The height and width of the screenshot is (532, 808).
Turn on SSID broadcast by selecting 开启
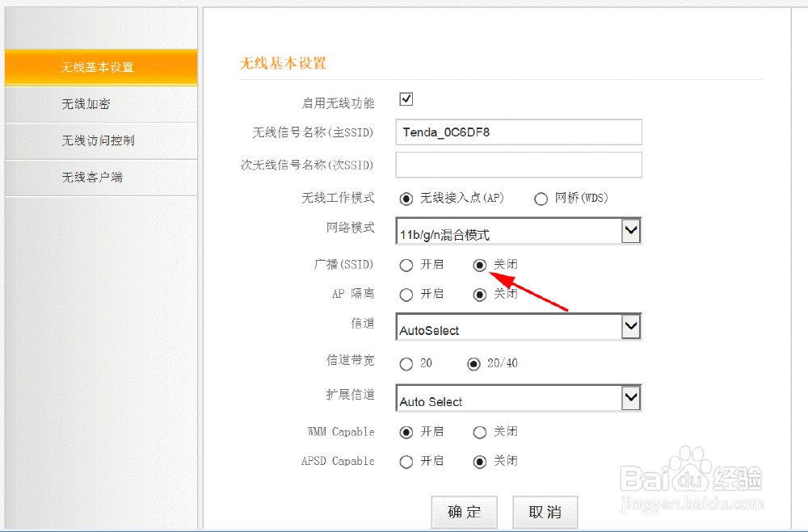406,264
